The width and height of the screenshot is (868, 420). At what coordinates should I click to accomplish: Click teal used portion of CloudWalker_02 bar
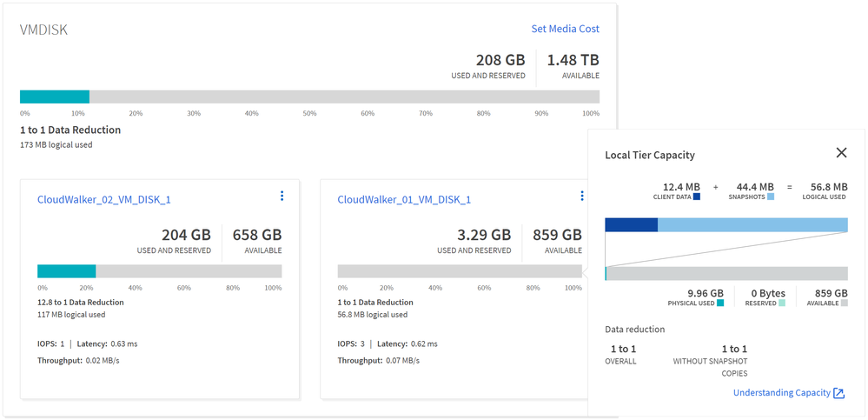point(66,271)
